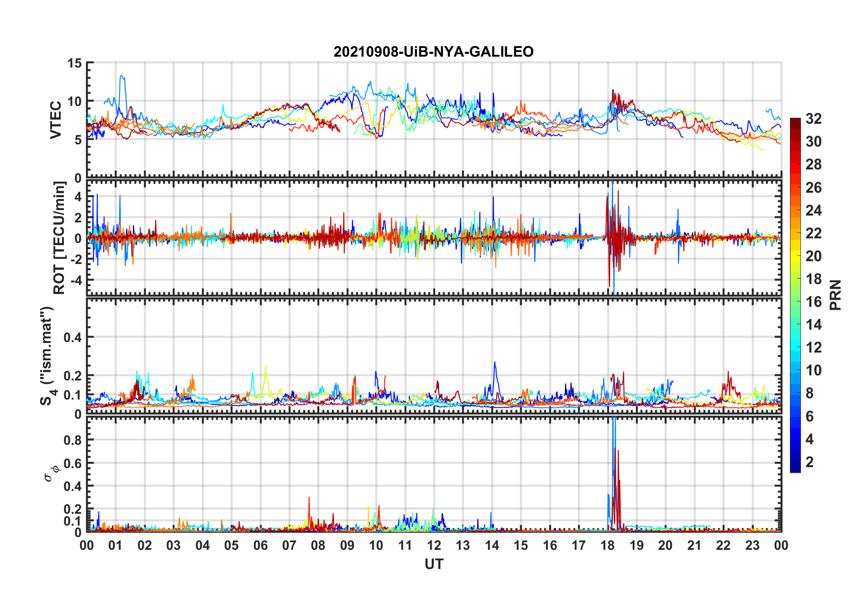Click colorbar tick label 2

click(810, 462)
